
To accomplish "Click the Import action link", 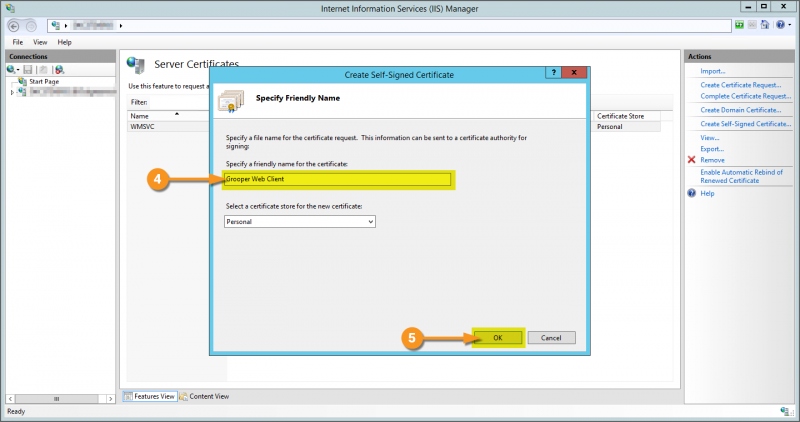I will (x=713, y=71).
